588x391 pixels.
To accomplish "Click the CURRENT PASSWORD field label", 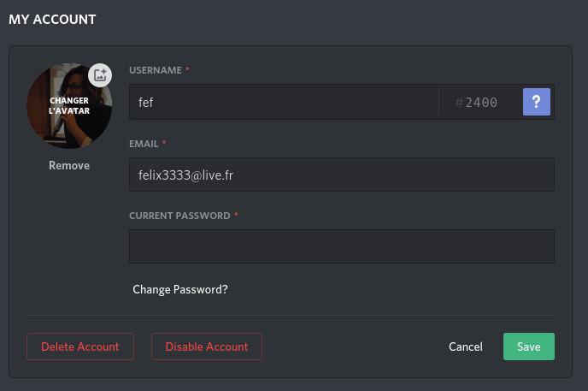I will click(x=179, y=216).
